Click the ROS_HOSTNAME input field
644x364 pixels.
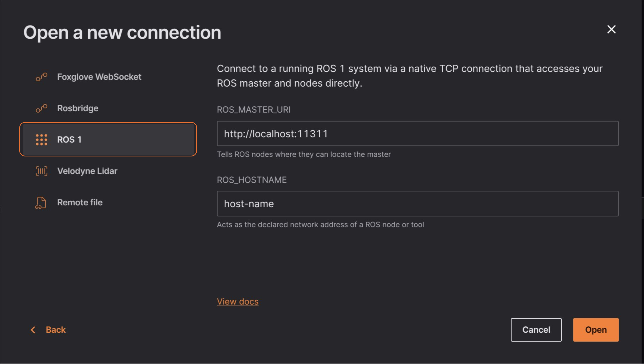coord(418,204)
